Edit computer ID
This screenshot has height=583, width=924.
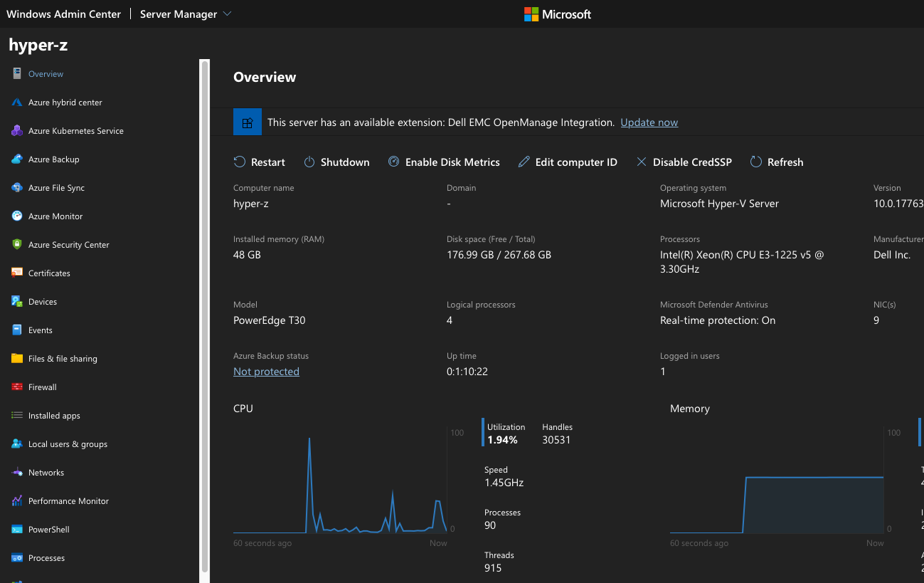pos(568,162)
